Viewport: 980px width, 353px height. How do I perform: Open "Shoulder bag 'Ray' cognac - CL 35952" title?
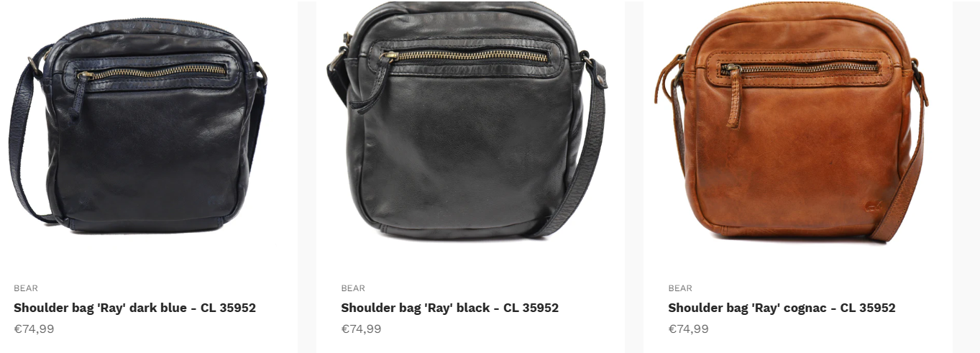tap(782, 308)
